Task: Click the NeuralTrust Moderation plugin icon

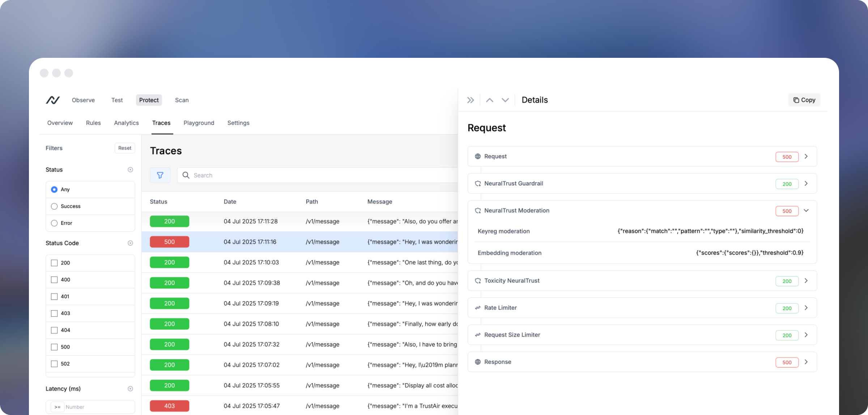Action: click(478, 210)
